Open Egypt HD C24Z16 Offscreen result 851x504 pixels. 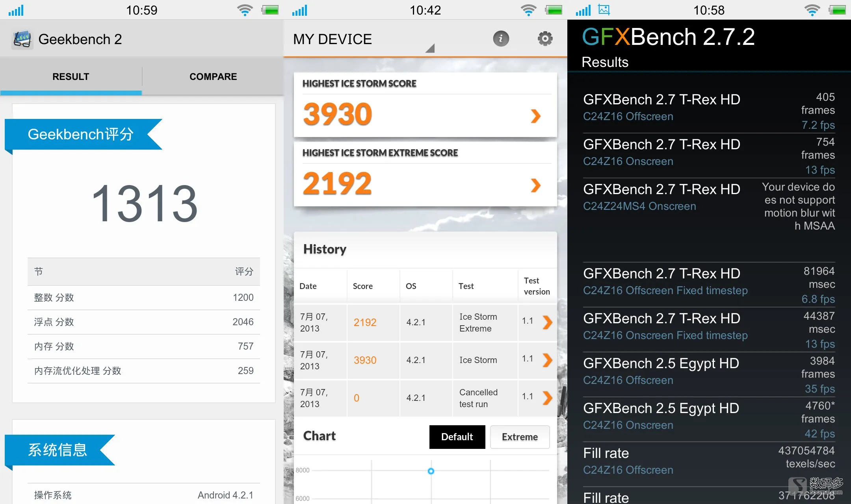pos(709,375)
